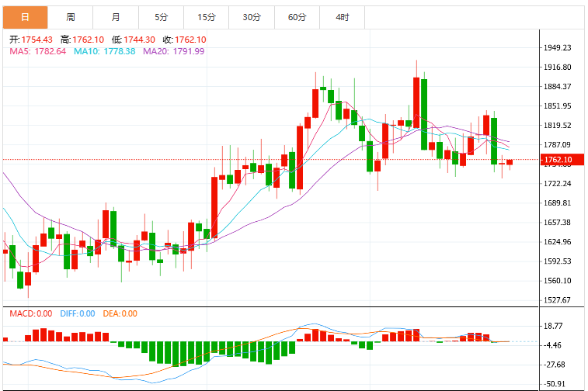This screenshot has width=588, height=391.
Task: Select the 60分 timeframe tab
Action: pyautogui.click(x=297, y=17)
